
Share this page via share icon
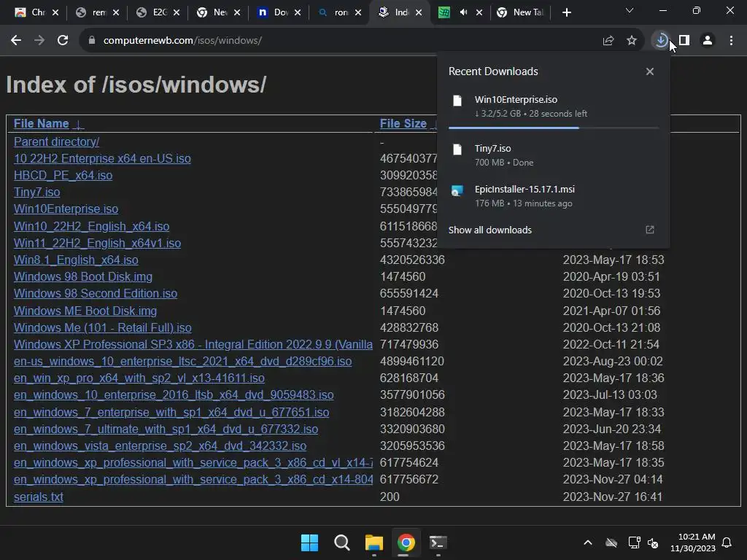coord(608,41)
